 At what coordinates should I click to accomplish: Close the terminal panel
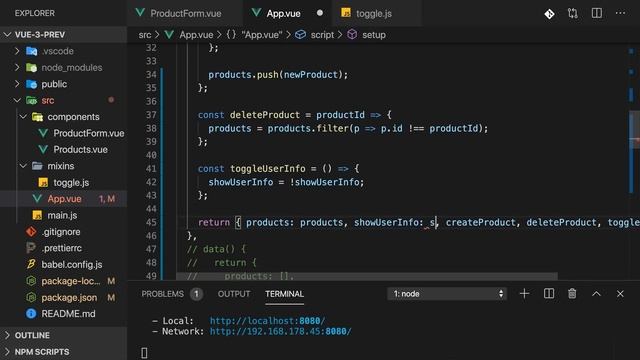[x=620, y=293]
